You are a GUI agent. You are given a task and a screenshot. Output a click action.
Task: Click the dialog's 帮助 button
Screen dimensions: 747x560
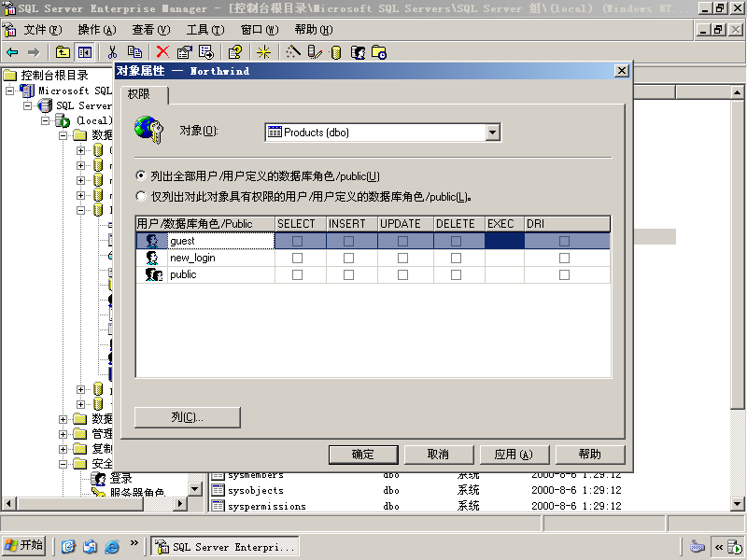tap(590, 455)
